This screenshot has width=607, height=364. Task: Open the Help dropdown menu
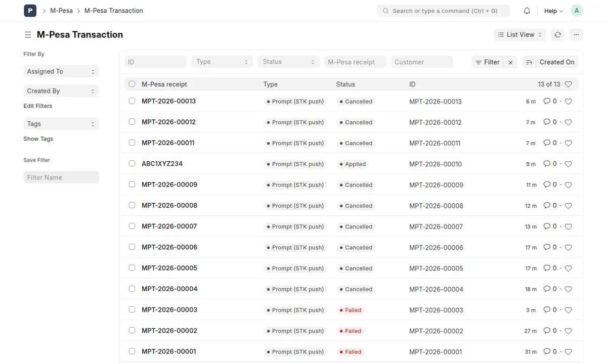click(553, 11)
